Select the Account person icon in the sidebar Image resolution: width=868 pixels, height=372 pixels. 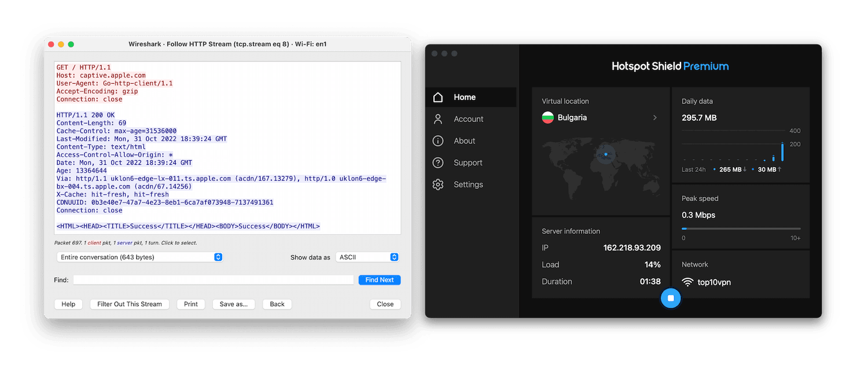point(438,119)
